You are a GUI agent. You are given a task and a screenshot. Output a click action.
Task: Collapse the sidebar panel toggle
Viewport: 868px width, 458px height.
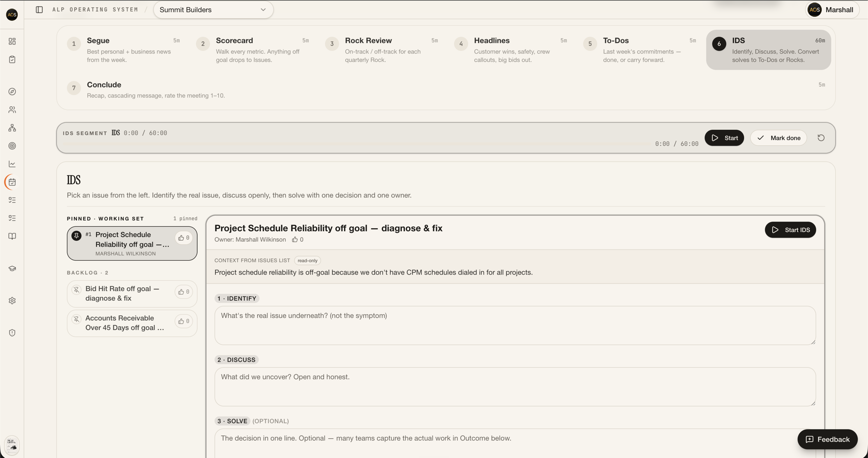pyautogui.click(x=40, y=10)
